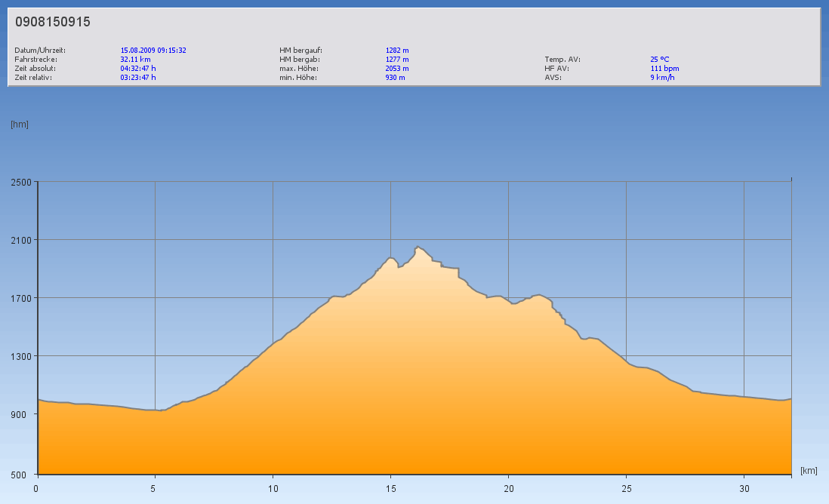Click the [hm] vertical axis unit label
829x504 pixels.
20,124
